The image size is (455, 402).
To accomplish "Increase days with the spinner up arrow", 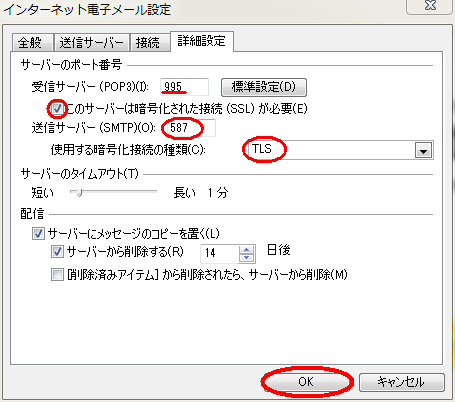I will tap(247, 250).
